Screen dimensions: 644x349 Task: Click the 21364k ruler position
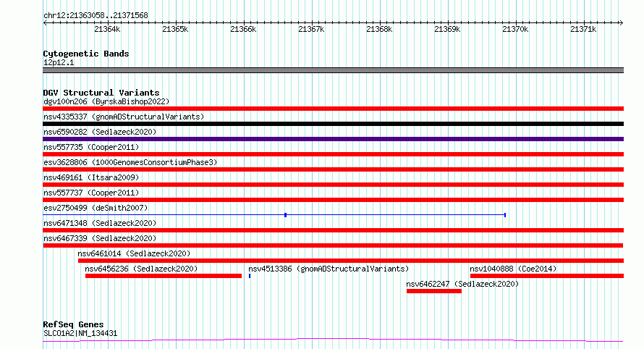pos(107,29)
